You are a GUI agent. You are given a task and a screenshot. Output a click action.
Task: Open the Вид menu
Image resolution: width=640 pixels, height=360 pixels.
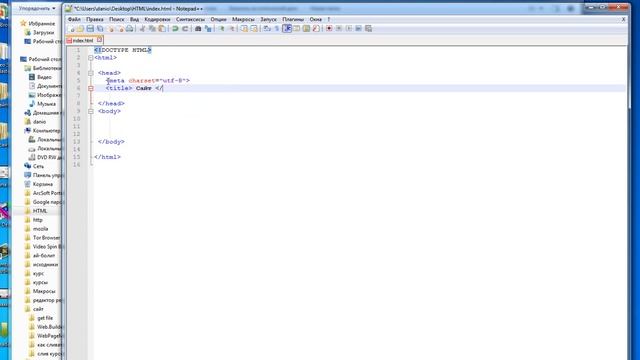[134, 19]
